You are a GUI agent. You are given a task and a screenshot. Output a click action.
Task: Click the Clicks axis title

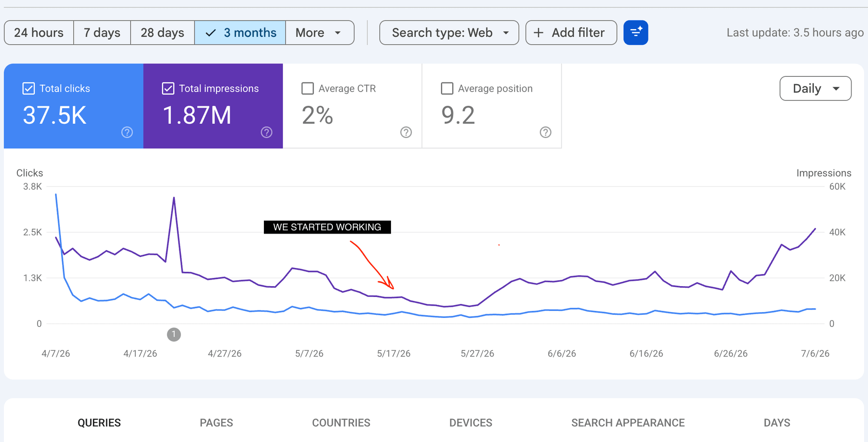pos(30,173)
